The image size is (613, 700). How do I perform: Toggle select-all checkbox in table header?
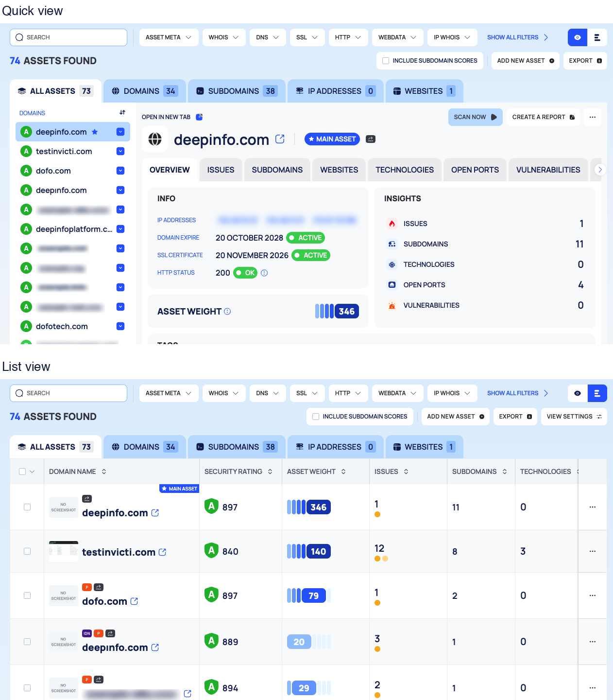(22, 472)
